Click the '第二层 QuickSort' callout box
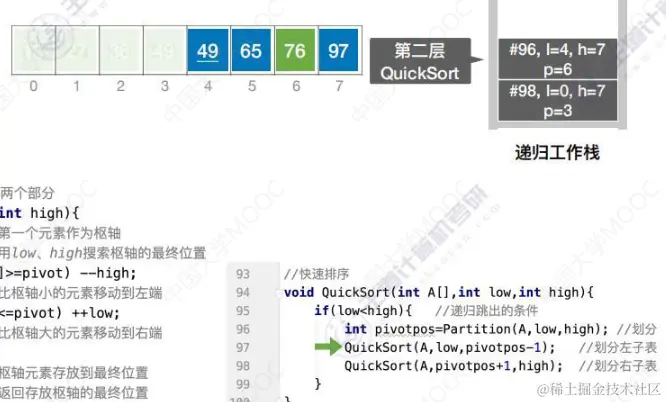The width and height of the screenshot is (666, 402). [420, 61]
